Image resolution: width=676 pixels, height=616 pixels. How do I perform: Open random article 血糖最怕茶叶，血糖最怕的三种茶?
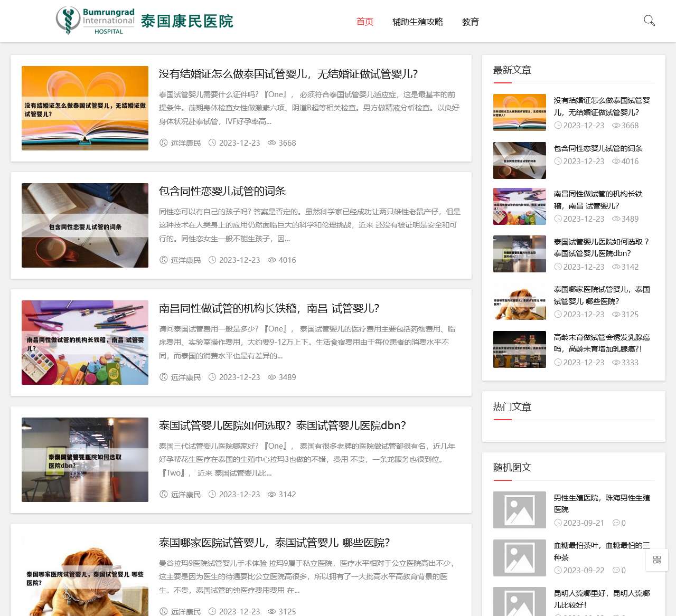[x=602, y=551]
